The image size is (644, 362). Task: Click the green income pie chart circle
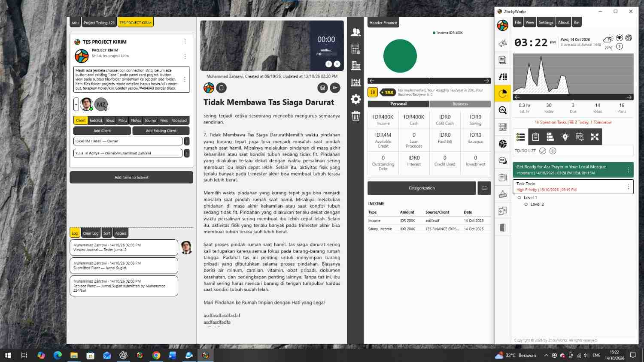(400, 56)
